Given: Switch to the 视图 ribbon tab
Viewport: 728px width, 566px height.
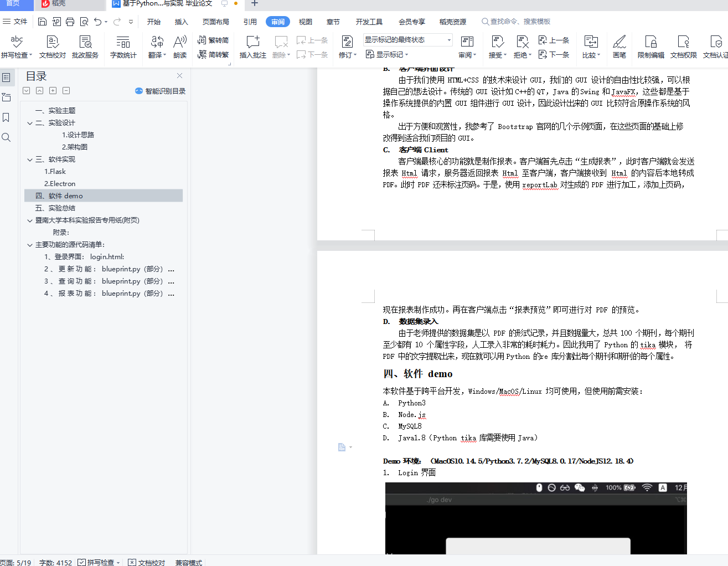Looking at the screenshot, I should click(x=306, y=22).
